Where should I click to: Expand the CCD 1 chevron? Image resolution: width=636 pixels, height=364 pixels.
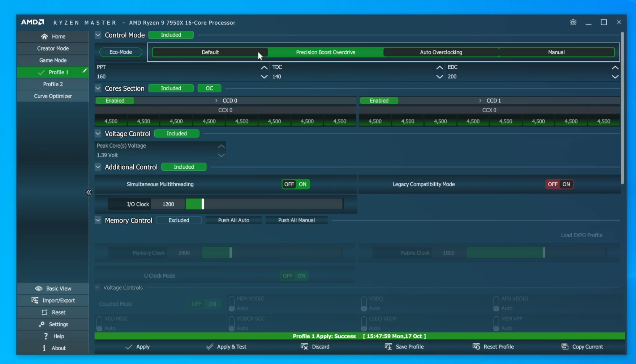click(480, 101)
